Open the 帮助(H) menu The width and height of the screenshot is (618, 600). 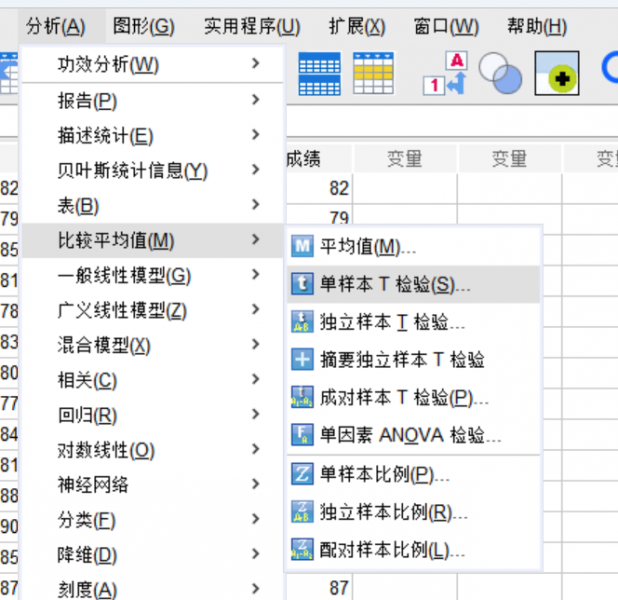(x=537, y=27)
